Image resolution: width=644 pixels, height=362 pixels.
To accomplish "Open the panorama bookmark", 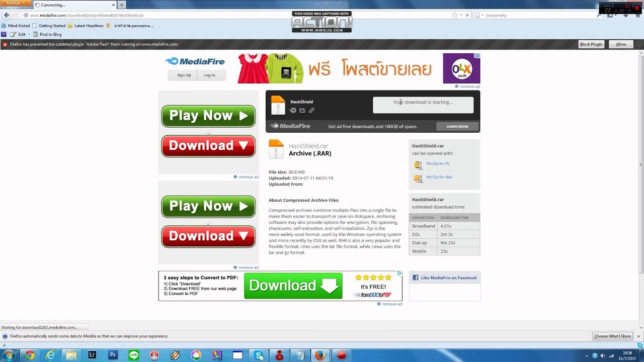I will pyautogui.click(x=130, y=26).
